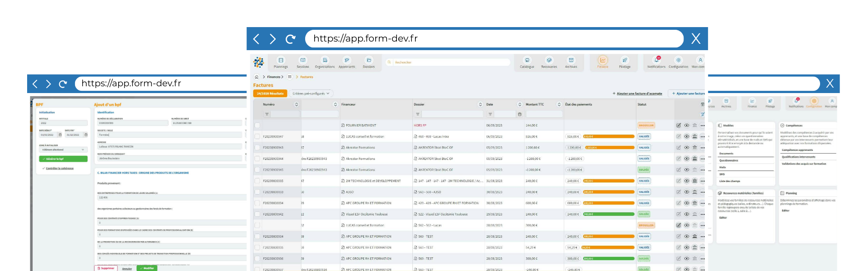Click the home icon in the breadcrumb
This screenshot has width=868, height=271.
(x=257, y=77)
